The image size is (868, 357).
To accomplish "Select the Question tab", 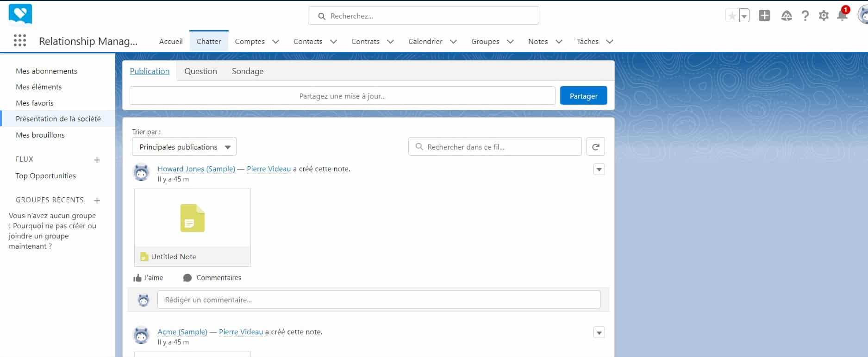I will (x=200, y=71).
